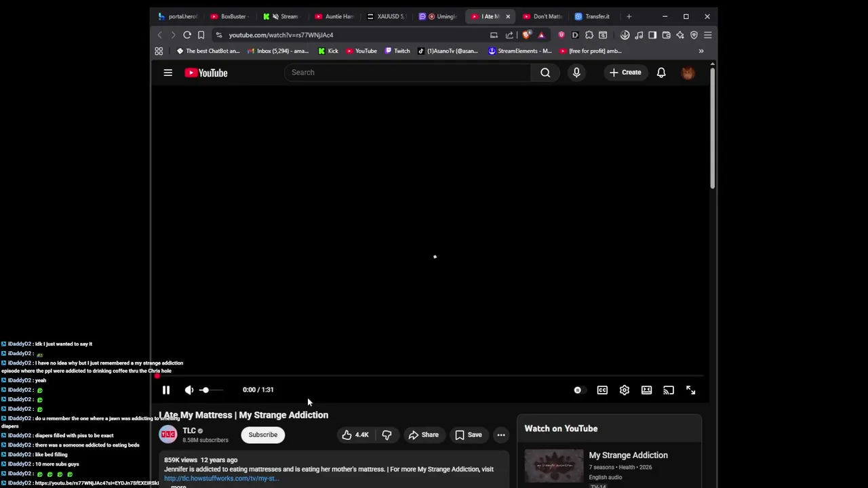Screen dimensions: 868x488
Task: Click the volume slider handle
Action: [205, 390]
